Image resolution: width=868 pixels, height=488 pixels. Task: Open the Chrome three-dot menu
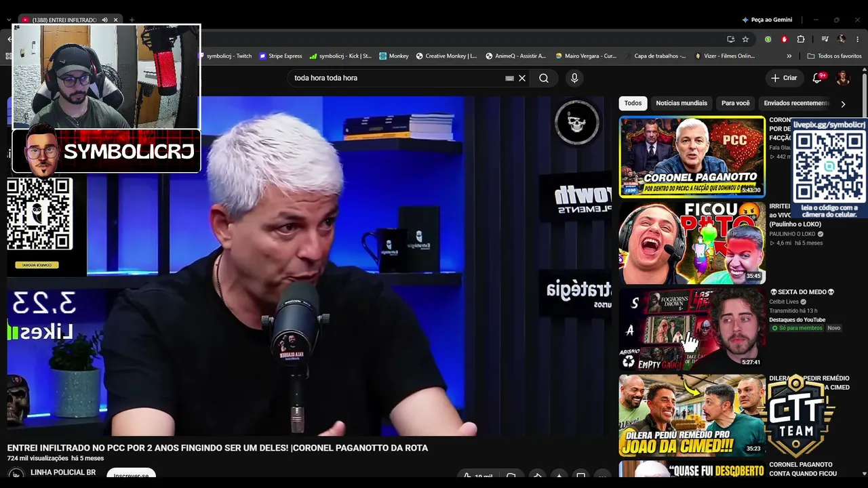(858, 39)
